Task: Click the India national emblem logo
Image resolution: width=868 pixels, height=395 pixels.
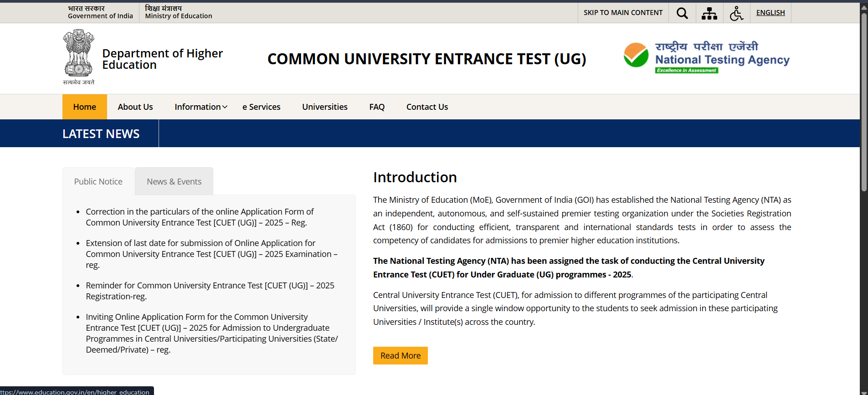Action: pyautogui.click(x=79, y=57)
